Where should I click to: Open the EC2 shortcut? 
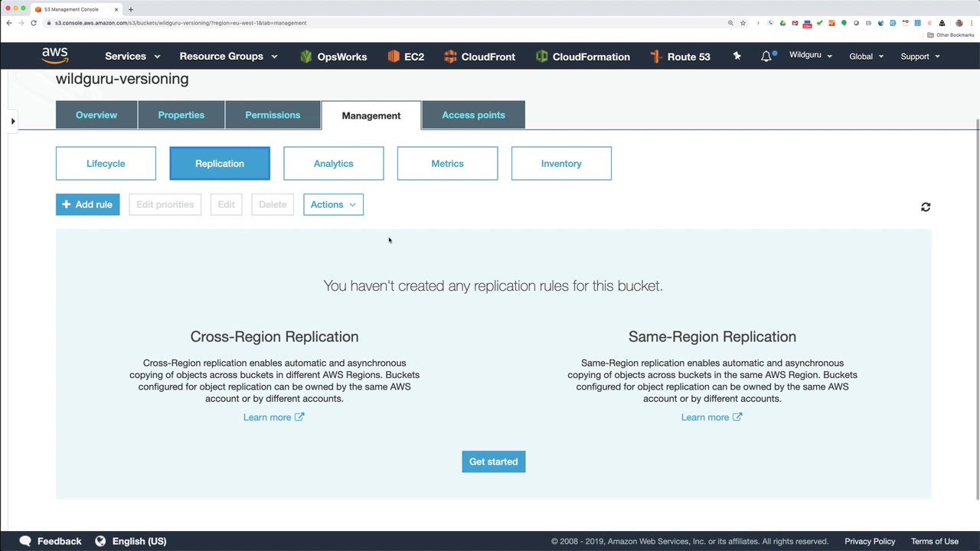[x=406, y=57]
